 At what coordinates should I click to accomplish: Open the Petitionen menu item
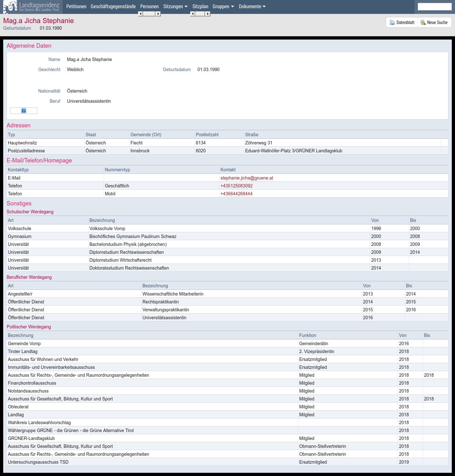click(76, 6)
